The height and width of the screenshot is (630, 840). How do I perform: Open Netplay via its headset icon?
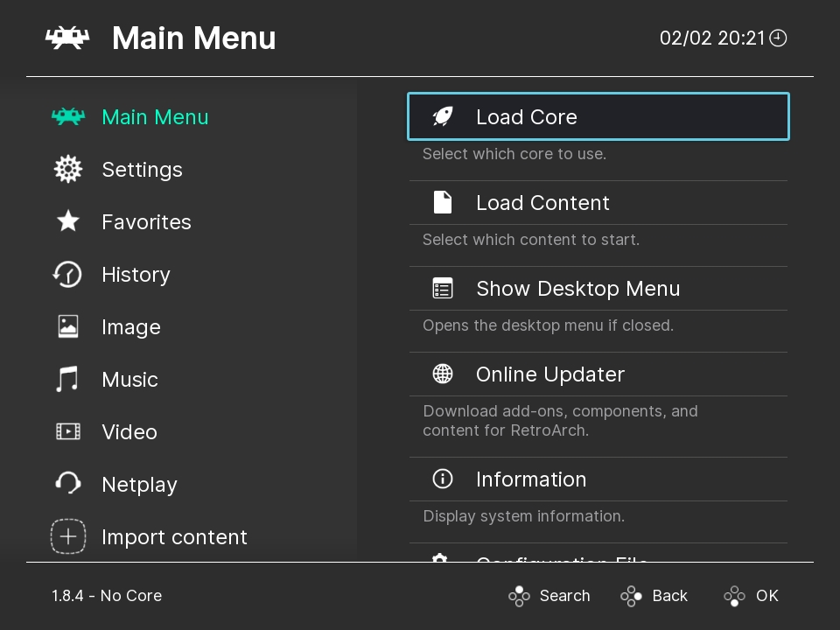pyautogui.click(x=68, y=485)
